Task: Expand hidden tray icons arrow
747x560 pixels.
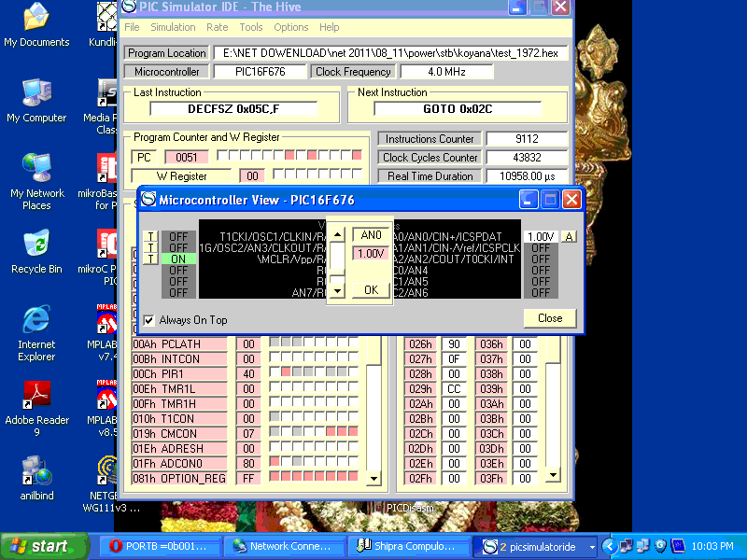Action: (x=610, y=546)
